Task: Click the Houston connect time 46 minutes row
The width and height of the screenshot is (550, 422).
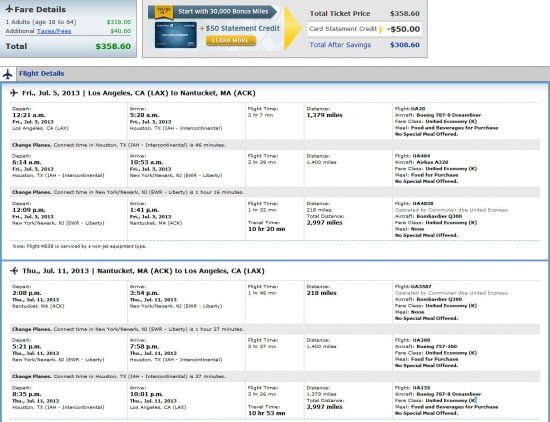Action: pyautogui.click(x=275, y=145)
